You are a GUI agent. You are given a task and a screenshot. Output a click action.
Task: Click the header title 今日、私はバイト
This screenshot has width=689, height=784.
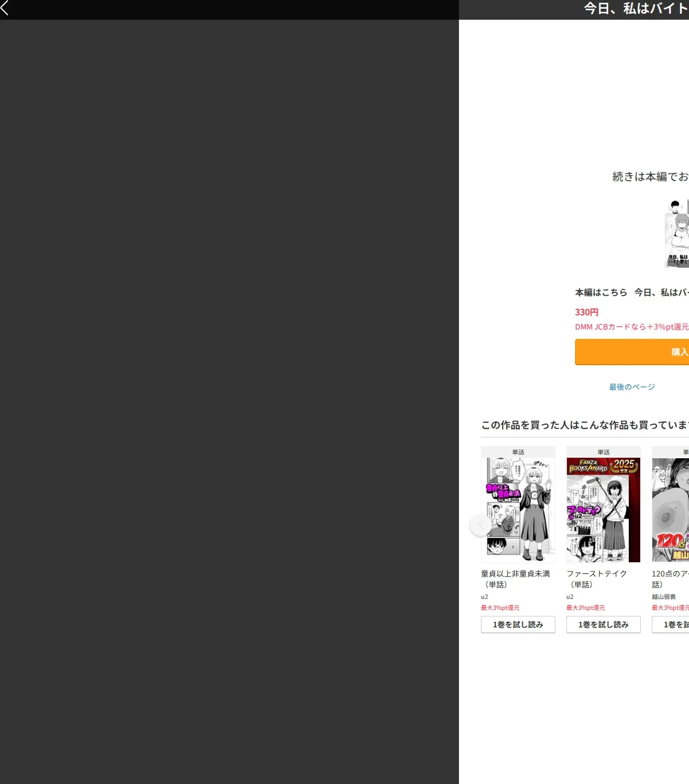pos(636,8)
